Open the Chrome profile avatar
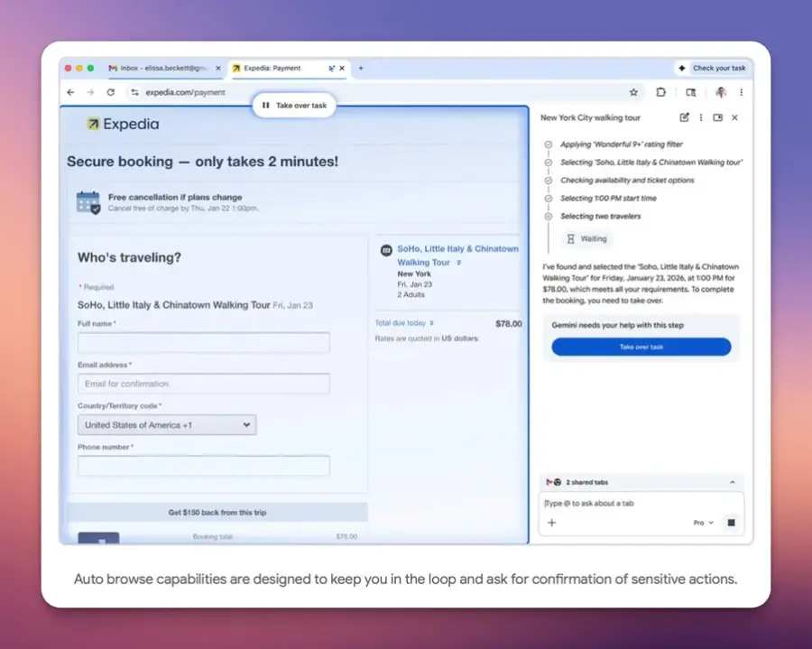Image resolution: width=812 pixels, height=649 pixels. (721, 92)
